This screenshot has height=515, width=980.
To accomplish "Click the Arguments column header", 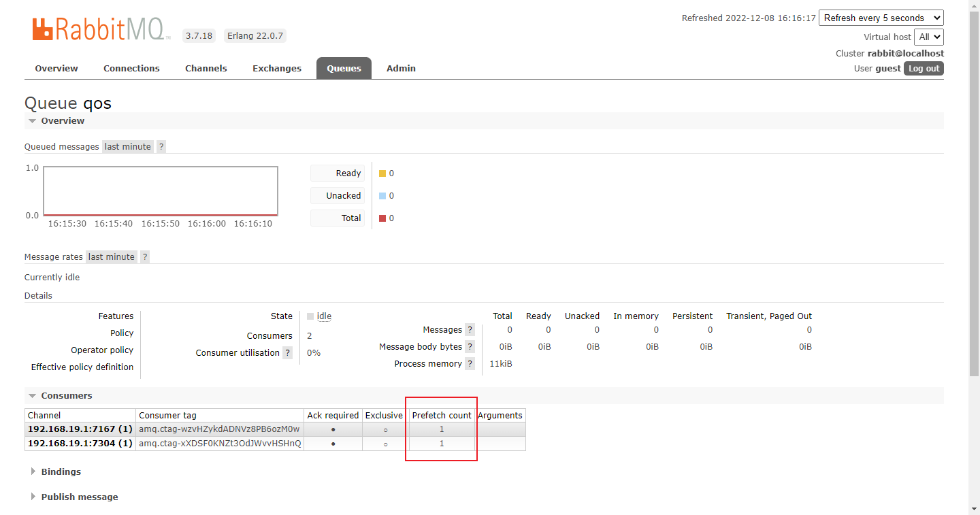I will 500,415.
